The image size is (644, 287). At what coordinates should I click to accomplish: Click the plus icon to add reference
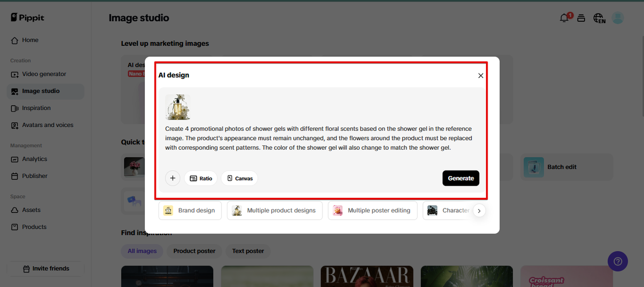coord(173,178)
